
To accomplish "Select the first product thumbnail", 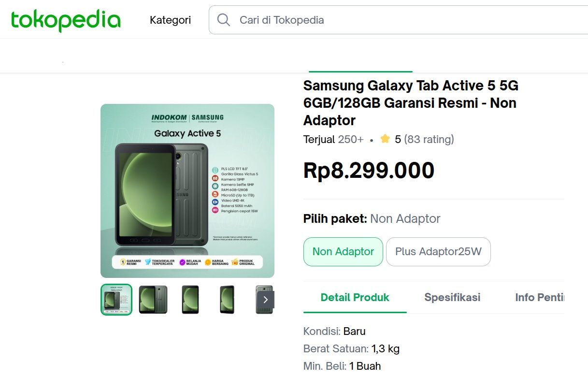I will tap(116, 300).
